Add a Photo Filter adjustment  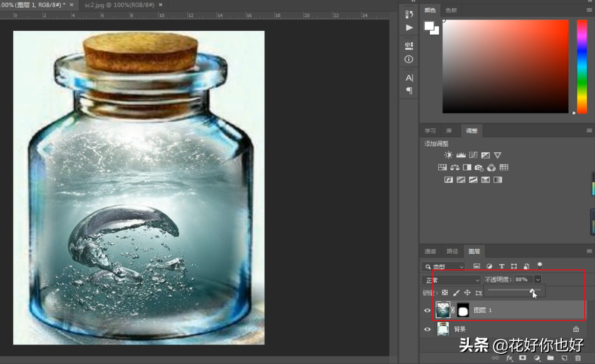[x=479, y=167]
